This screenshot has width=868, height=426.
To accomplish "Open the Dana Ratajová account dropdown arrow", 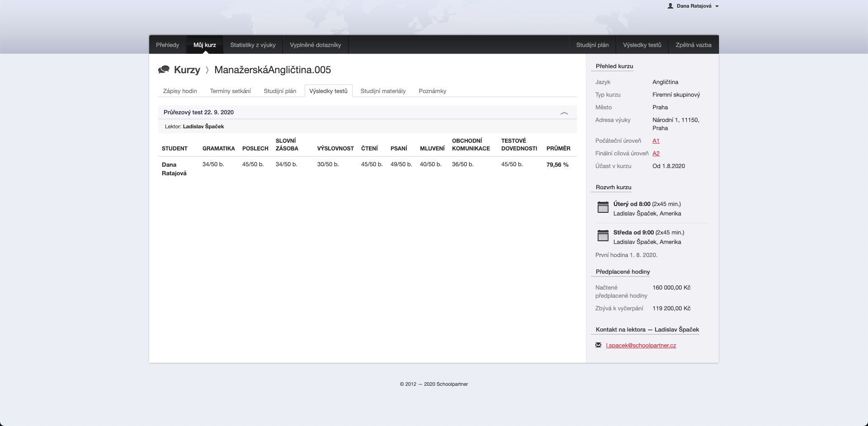I will tap(717, 6).
